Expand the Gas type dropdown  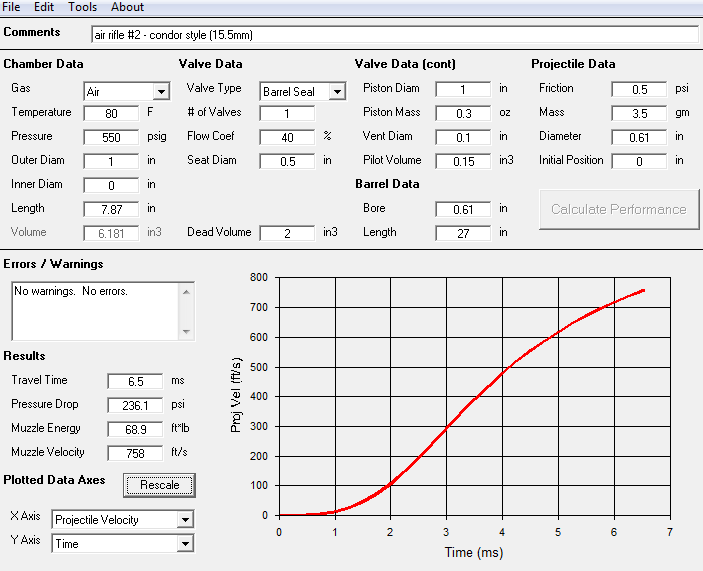pos(161,91)
